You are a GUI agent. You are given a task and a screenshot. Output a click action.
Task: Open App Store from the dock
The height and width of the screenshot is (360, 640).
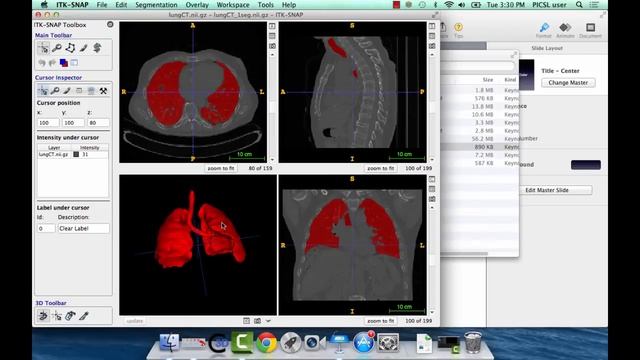pyautogui.click(x=364, y=342)
